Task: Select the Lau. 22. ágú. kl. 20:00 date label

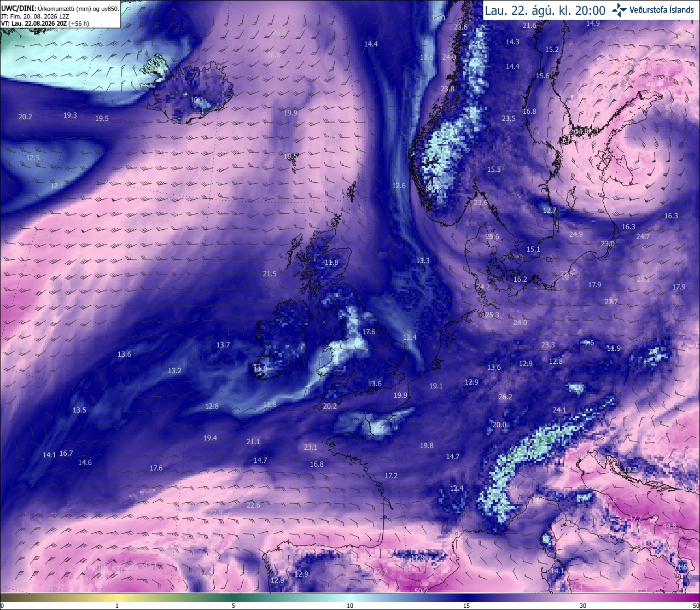Action: 545,10
